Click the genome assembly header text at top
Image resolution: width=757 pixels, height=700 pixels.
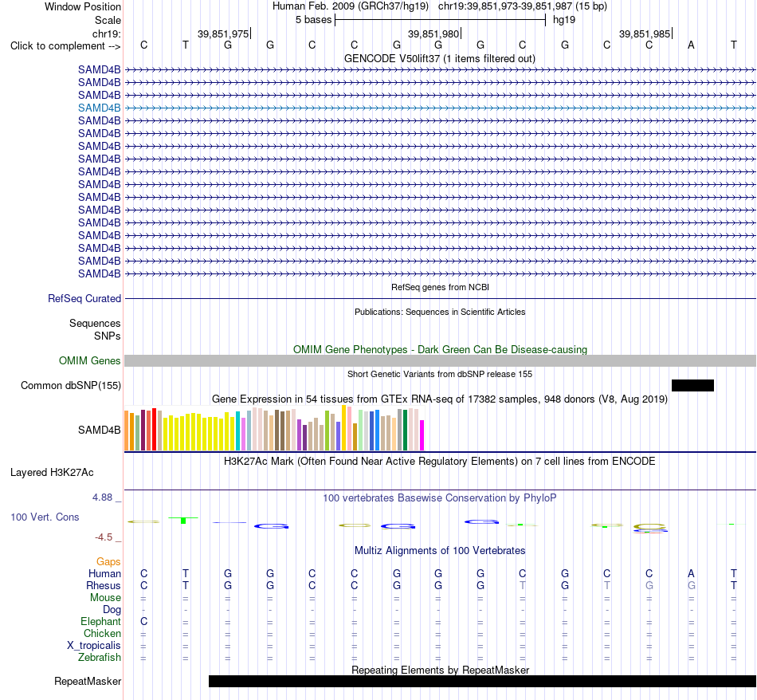(440, 6)
